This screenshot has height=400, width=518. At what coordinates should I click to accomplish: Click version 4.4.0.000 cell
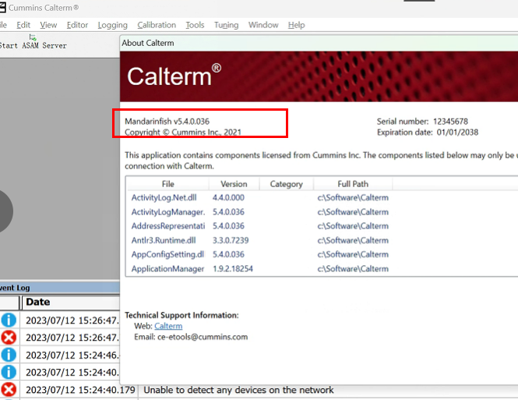(x=228, y=198)
